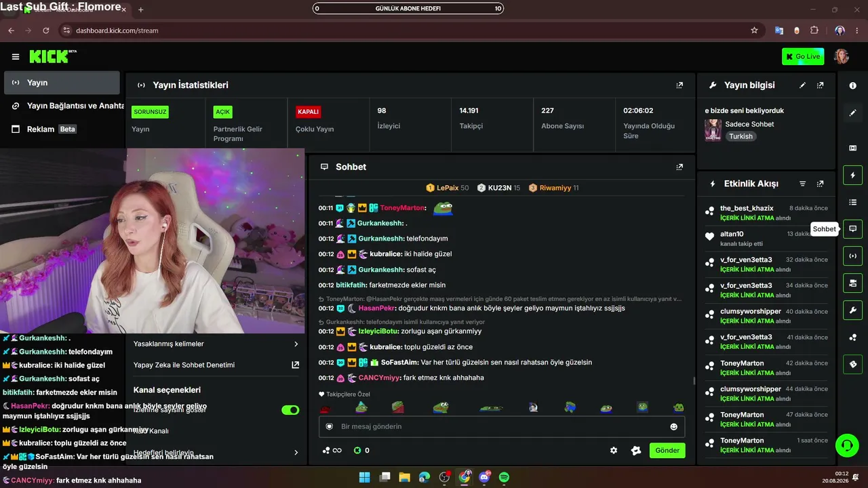Open the green headset support bubble
868x488 pixels.
point(847,445)
